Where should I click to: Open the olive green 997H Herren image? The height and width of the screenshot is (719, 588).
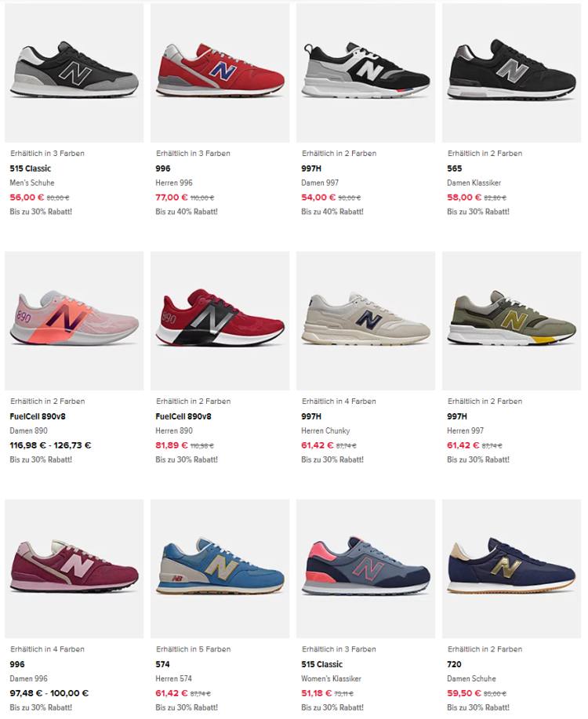pos(511,321)
